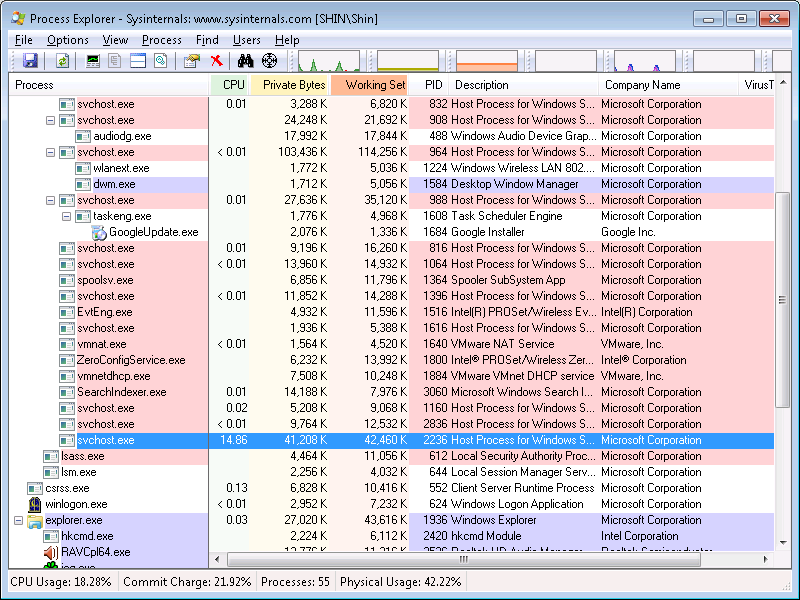Open System Information from the toolbar graph icon
This screenshot has width=800, height=600.
94,61
